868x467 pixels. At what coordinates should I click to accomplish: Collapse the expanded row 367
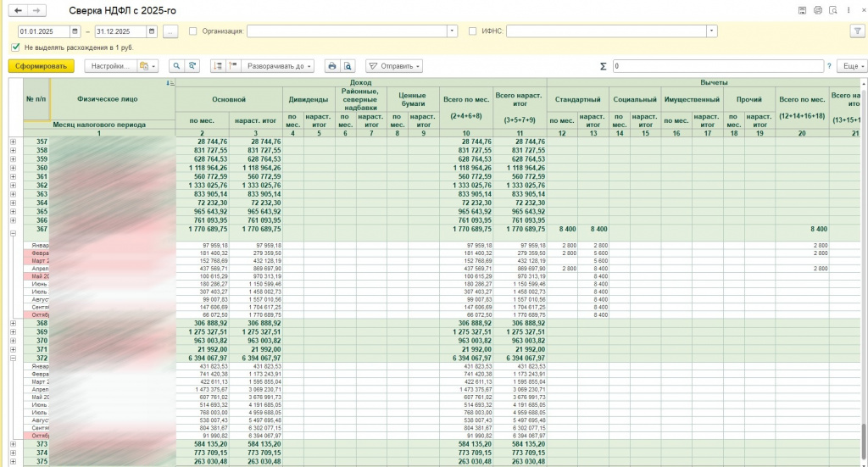coord(13,232)
